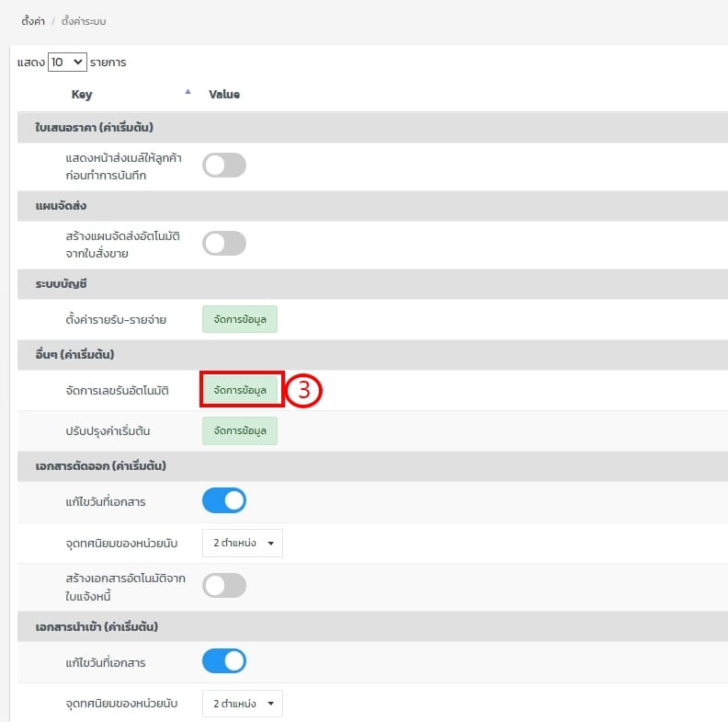Switch off แก้ไขวันที่เอกสาร under เอกสารนำเข้า
This screenshot has width=728, height=722.
coord(224,662)
